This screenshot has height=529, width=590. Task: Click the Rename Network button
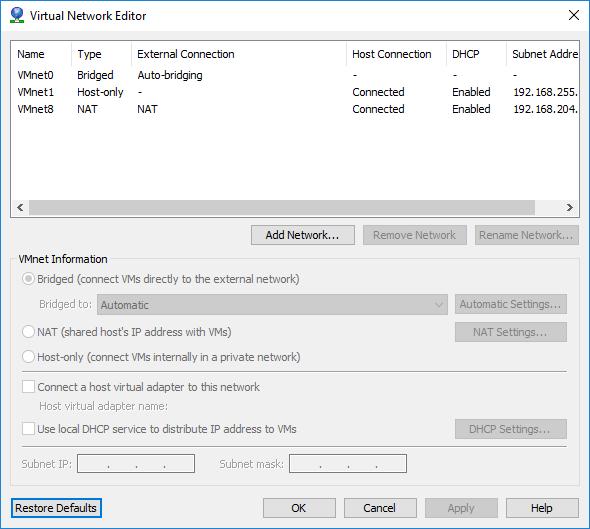(526, 235)
